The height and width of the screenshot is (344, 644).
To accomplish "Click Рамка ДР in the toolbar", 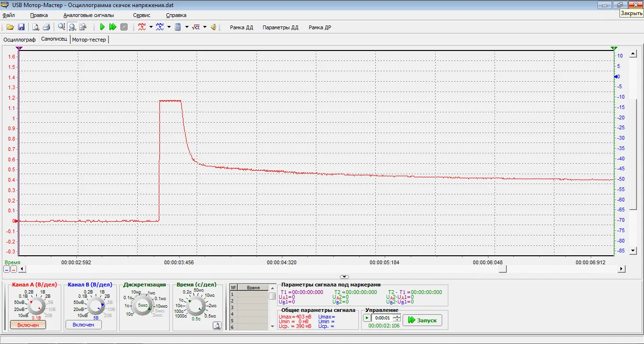I will tap(320, 27).
